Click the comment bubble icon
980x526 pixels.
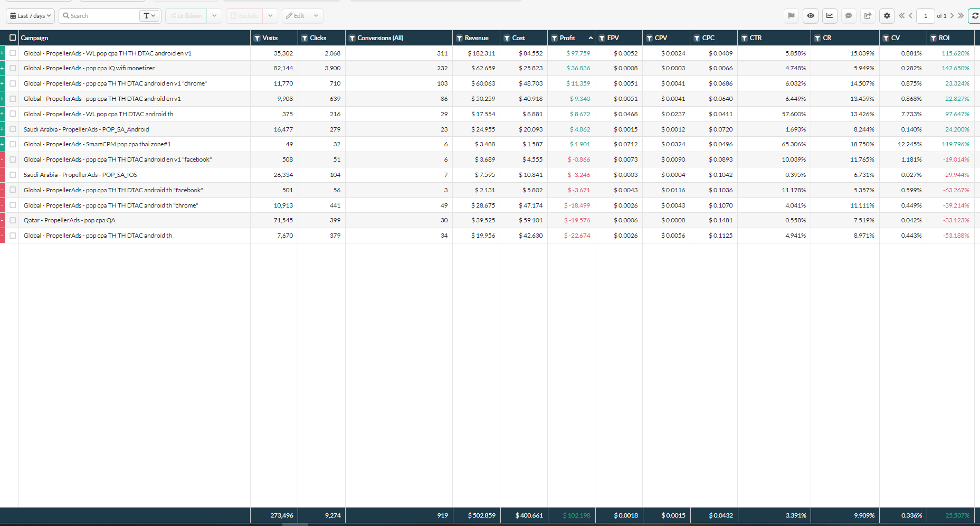click(x=849, y=16)
